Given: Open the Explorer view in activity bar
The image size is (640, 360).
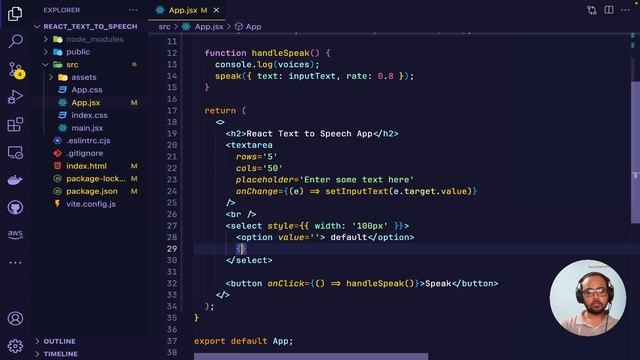Looking at the screenshot, I should tap(15, 14).
